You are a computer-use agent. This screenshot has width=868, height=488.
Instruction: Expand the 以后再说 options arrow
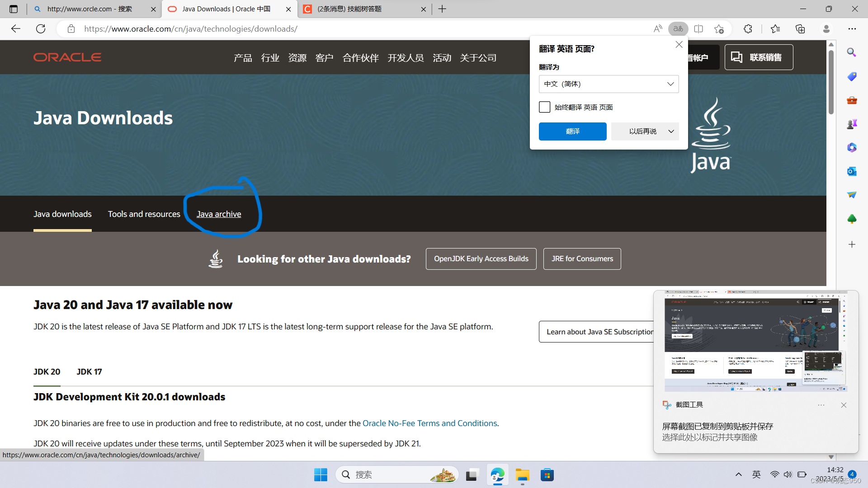coord(671,131)
